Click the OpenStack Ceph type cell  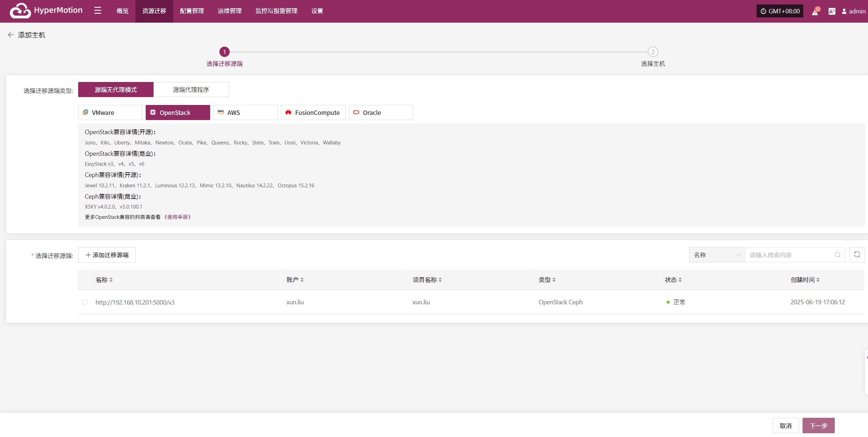coord(560,302)
